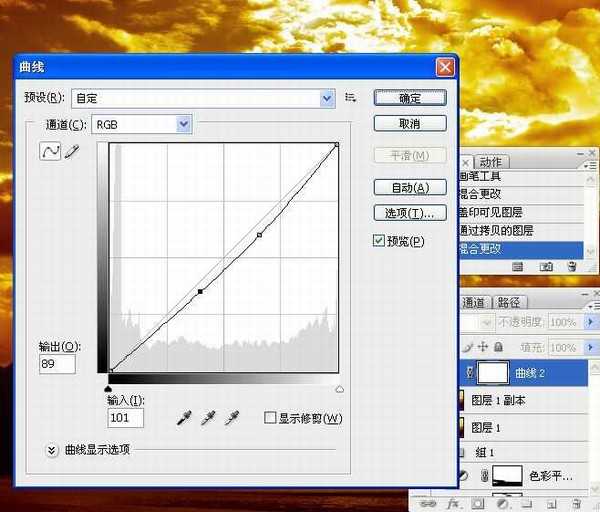Click the fx layer style icon
The width and height of the screenshot is (600, 512).
click(452, 504)
